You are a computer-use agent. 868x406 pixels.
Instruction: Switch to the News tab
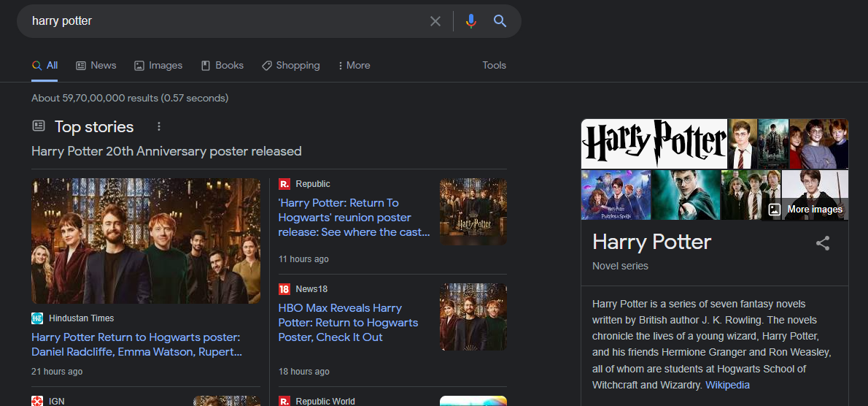coord(96,66)
